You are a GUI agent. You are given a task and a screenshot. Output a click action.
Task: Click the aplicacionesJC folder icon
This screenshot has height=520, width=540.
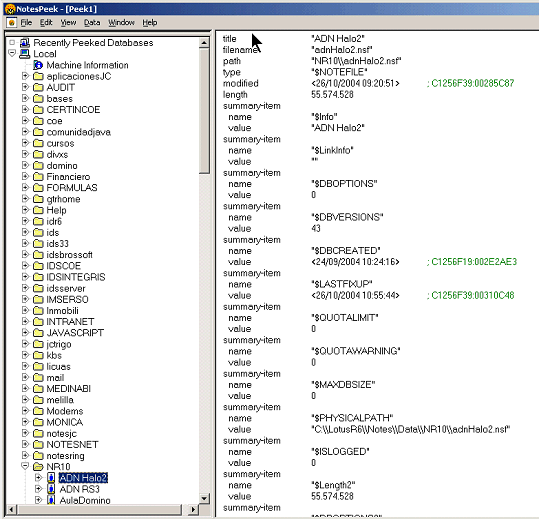pyautogui.click(x=38, y=76)
